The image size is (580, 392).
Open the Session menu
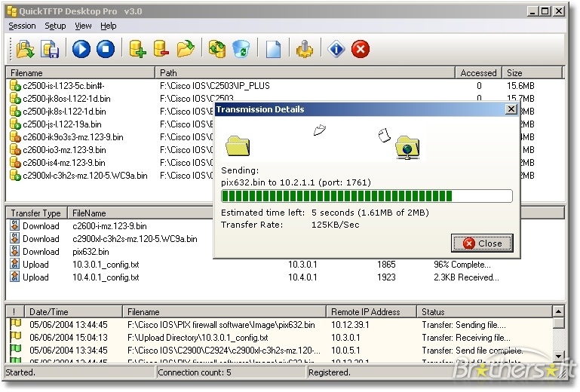(22, 26)
